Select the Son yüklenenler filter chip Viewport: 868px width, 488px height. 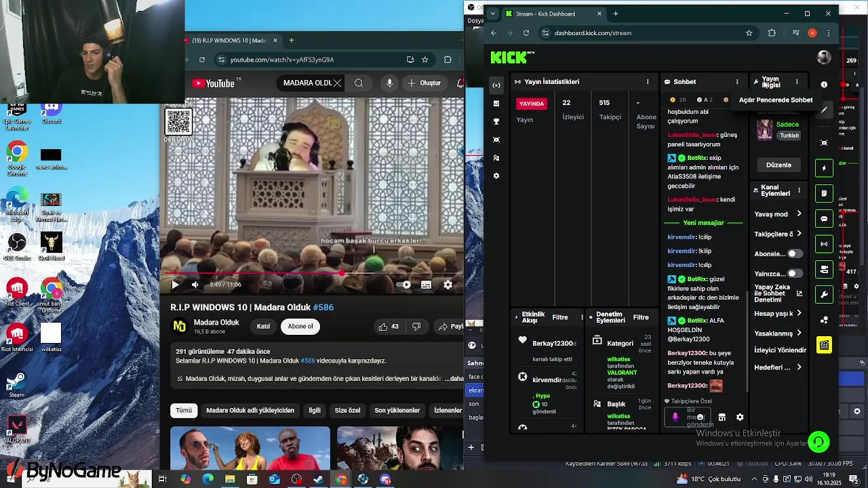pyautogui.click(x=397, y=410)
